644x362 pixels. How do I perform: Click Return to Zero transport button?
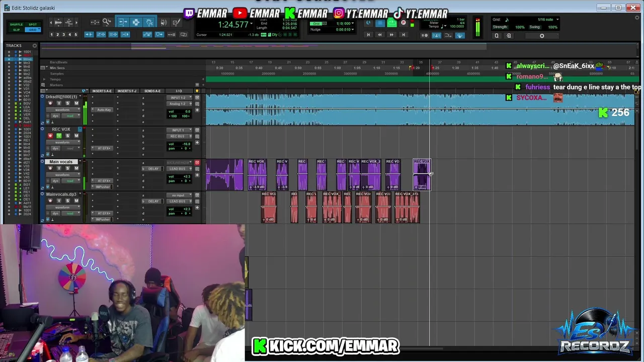(x=368, y=35)
